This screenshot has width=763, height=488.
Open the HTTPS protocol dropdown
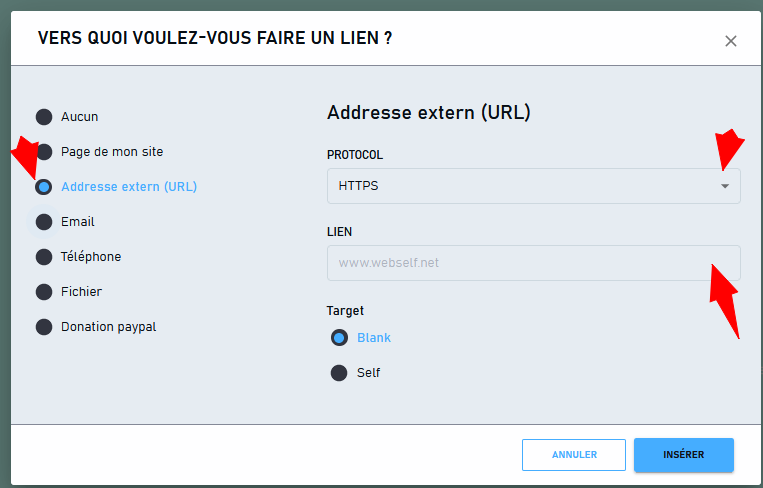click(x=534, y=186)
